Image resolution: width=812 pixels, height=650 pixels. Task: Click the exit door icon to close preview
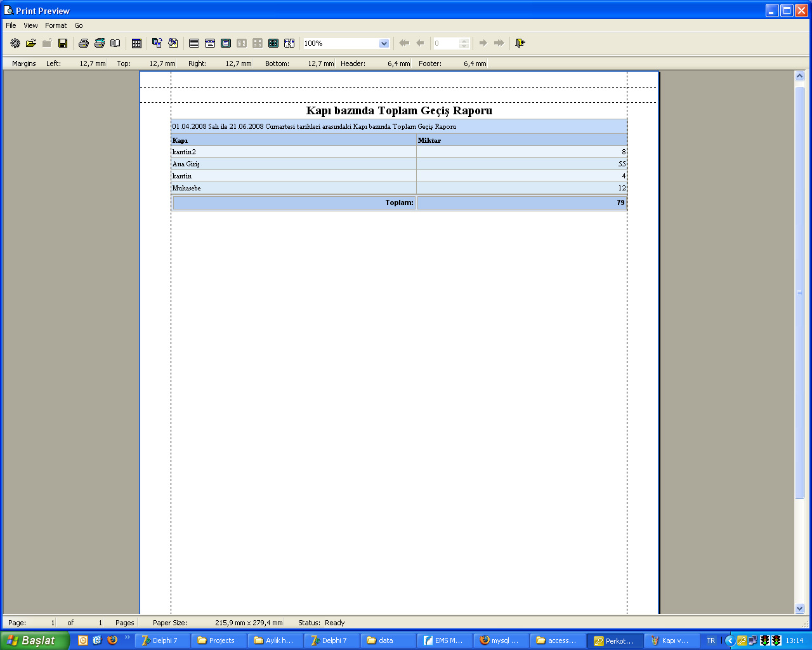click(520, 43)
